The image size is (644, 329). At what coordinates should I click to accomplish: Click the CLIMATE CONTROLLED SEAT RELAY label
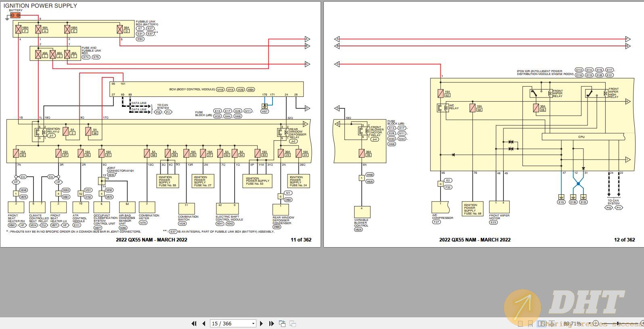click(x=39, y=219)
